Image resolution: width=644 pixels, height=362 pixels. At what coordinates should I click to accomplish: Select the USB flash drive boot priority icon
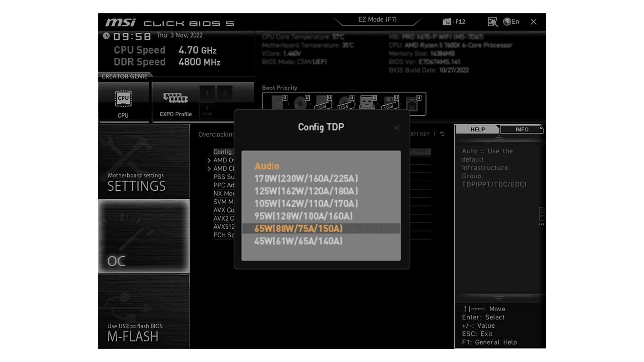point(322,103)
